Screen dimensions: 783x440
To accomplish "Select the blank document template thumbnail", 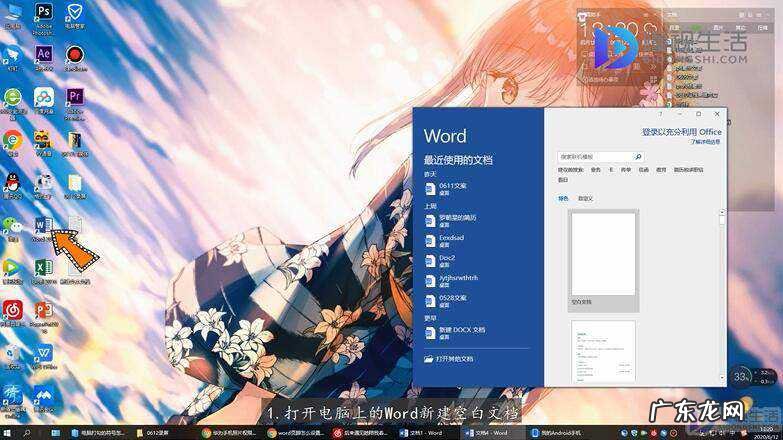I will (603, 254).
